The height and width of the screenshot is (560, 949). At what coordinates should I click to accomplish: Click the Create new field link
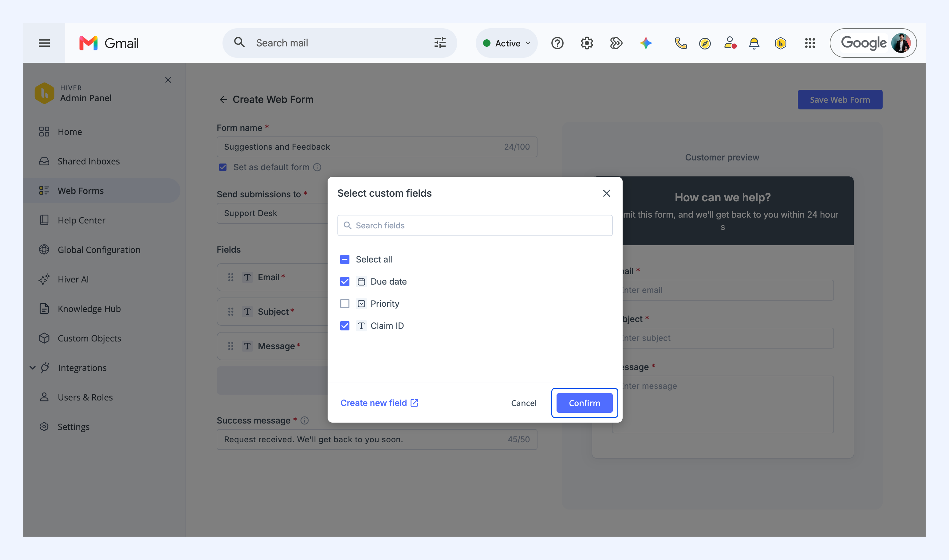click(x=379, y=403)
